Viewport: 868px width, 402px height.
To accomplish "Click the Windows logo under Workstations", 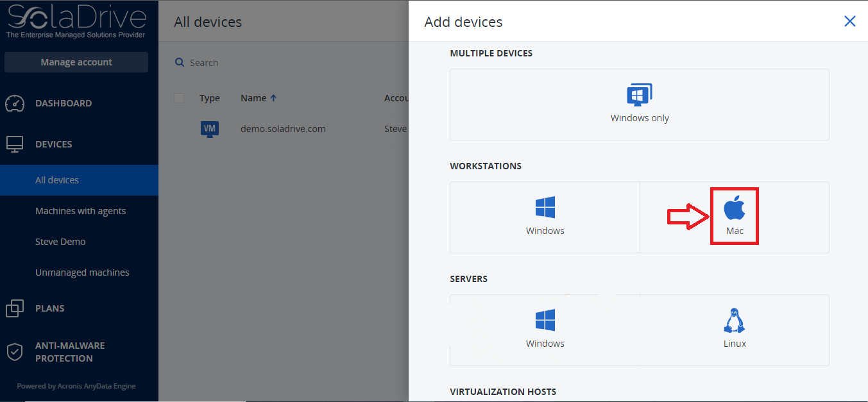I will pyautogui.click(x=545, y=208).
